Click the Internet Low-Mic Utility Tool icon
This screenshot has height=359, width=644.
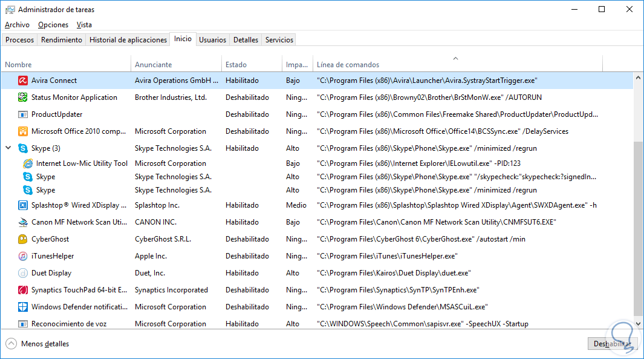(28, 163)
